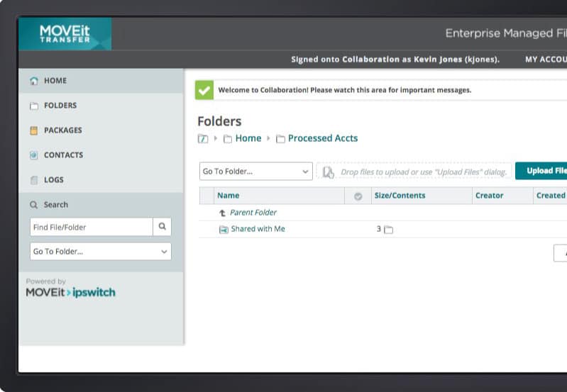The height and width of the screenshot is (392, 567).
Task: Click the Upload Files button
Action: 541,171
